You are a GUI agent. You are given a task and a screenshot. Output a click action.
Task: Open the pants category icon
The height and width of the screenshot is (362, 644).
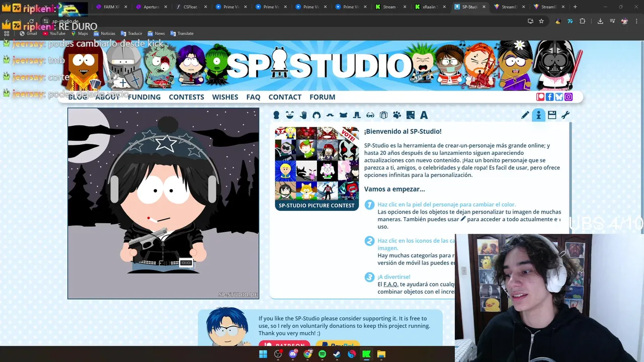pyautogui.click(x=357, y=115)
